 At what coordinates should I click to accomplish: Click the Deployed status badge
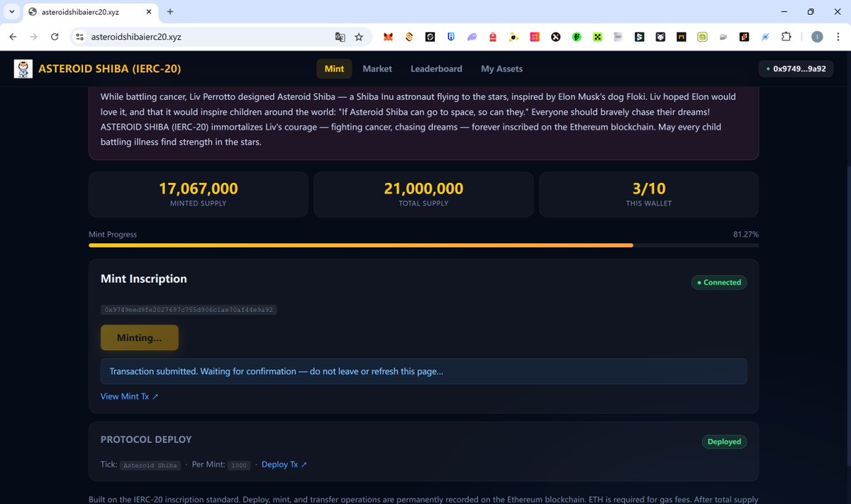pos(724,442)
